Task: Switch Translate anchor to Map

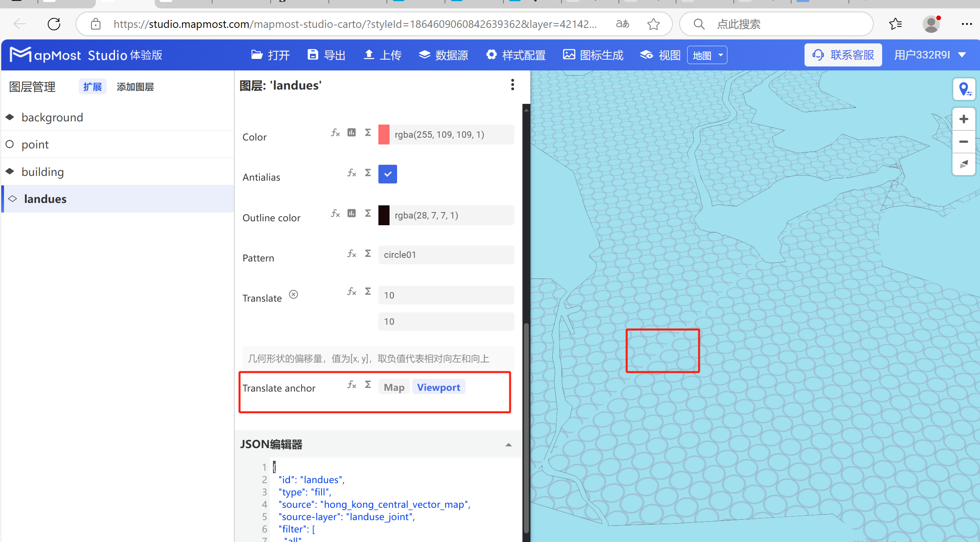Action: pyautogui.click(x=394, y=386)
